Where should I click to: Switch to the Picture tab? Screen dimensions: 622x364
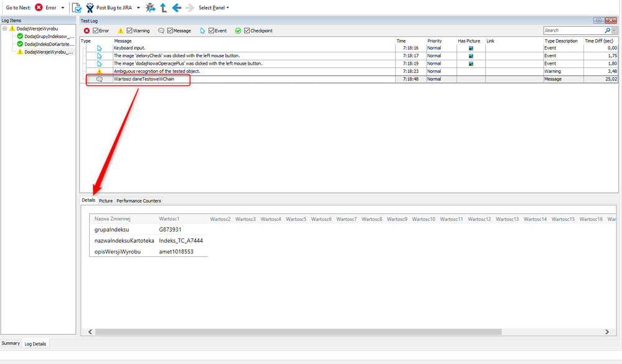click(x=106, y=201)
